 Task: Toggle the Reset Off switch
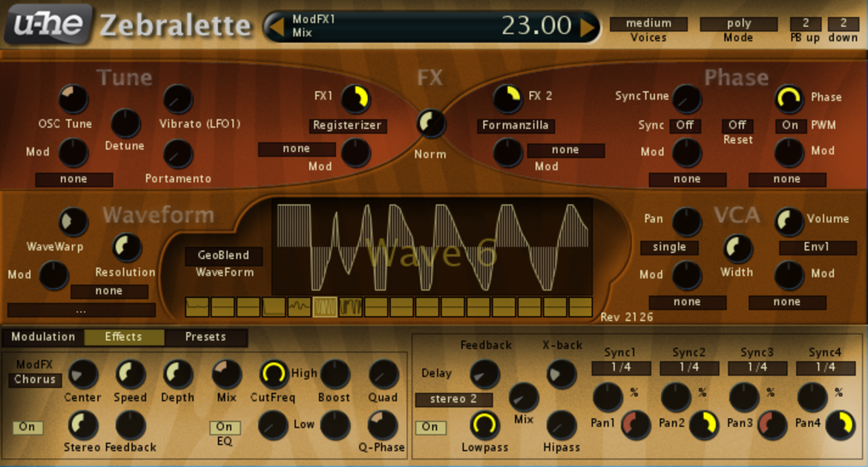pos(737,125)
